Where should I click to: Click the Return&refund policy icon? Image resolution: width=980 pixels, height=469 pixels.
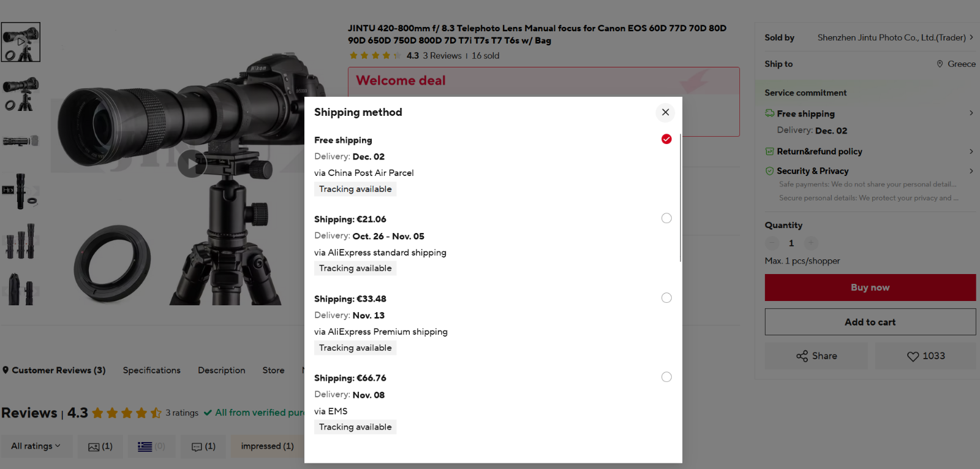pyautogui.click(x=769, y=151)
